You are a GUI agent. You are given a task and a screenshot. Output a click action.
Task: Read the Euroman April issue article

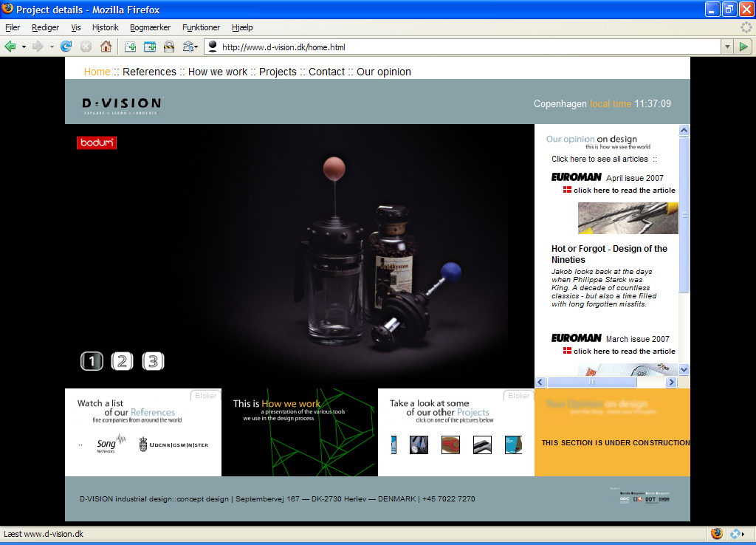coord(625,191)
